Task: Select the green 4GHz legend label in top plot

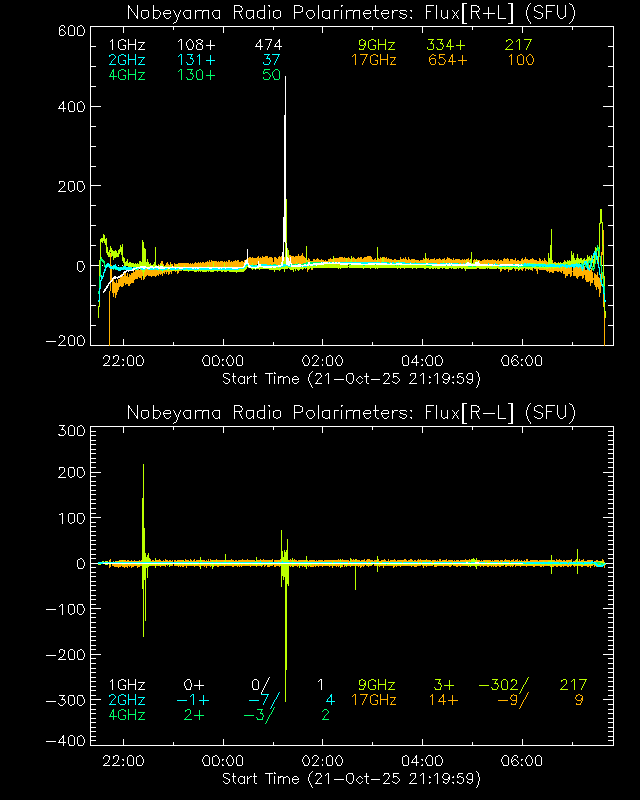Action: coord(127,76)
